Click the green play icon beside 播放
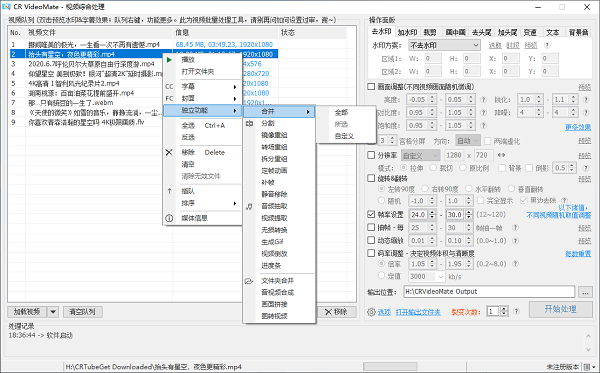This screenshot has width=600, height=373. [x=169, y=60]
